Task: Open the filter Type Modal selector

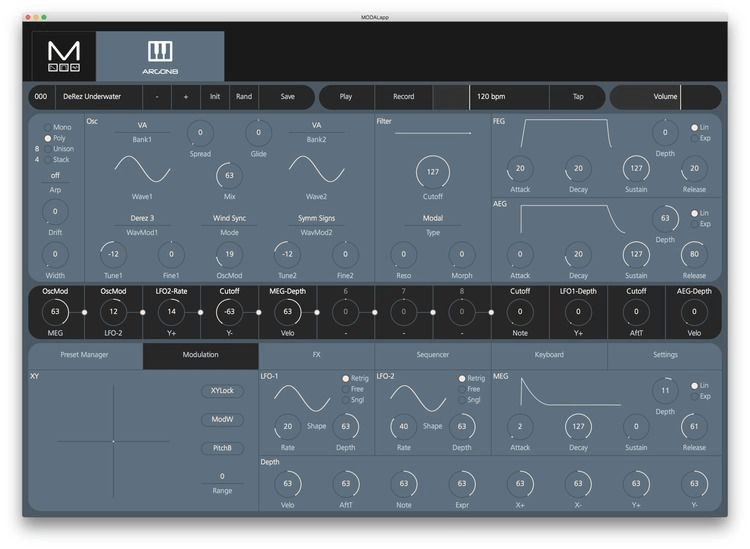Action: tap(433, 218)
